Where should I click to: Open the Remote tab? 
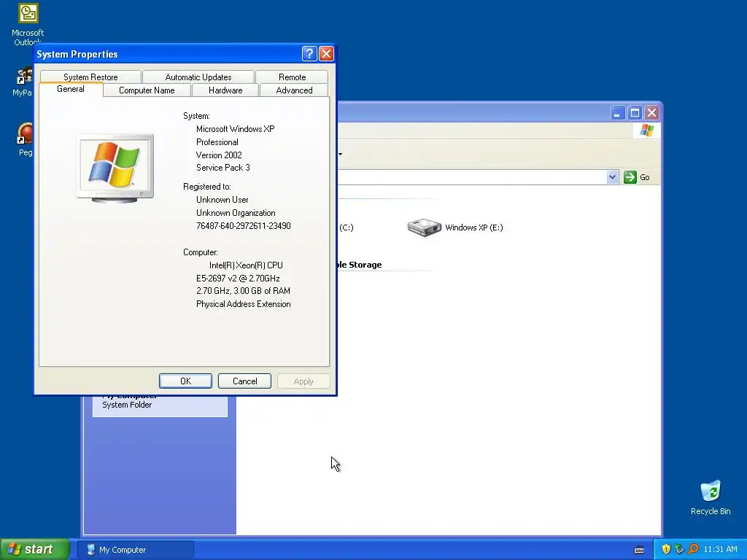click(x=292, y=77)
